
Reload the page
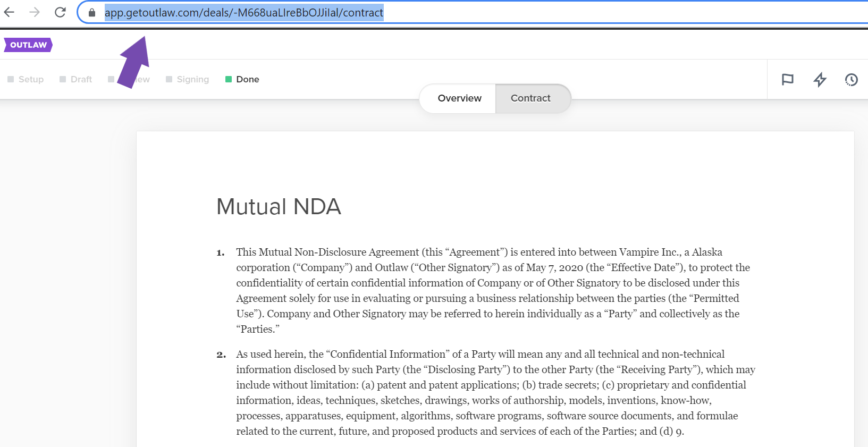tap(60, 12)
